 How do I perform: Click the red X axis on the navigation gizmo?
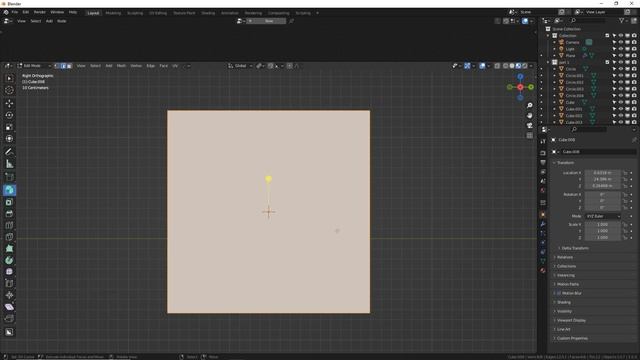point(520,87)
